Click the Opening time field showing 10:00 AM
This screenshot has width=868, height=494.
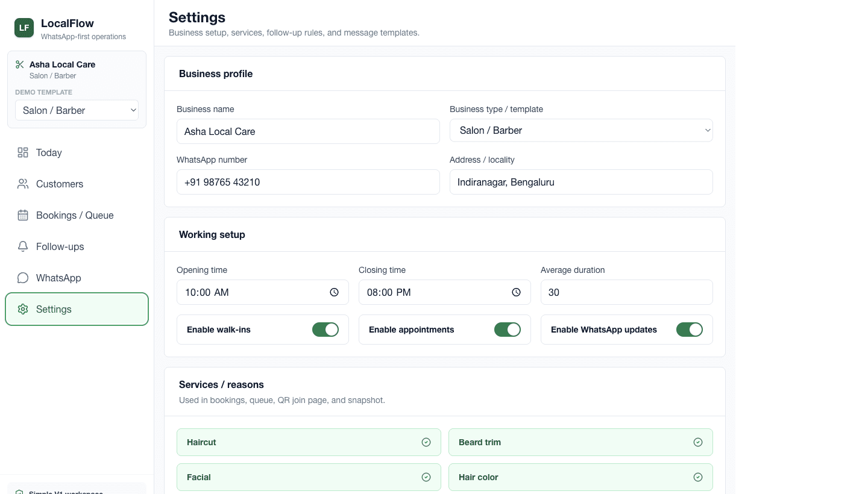[x=263, y=292]
